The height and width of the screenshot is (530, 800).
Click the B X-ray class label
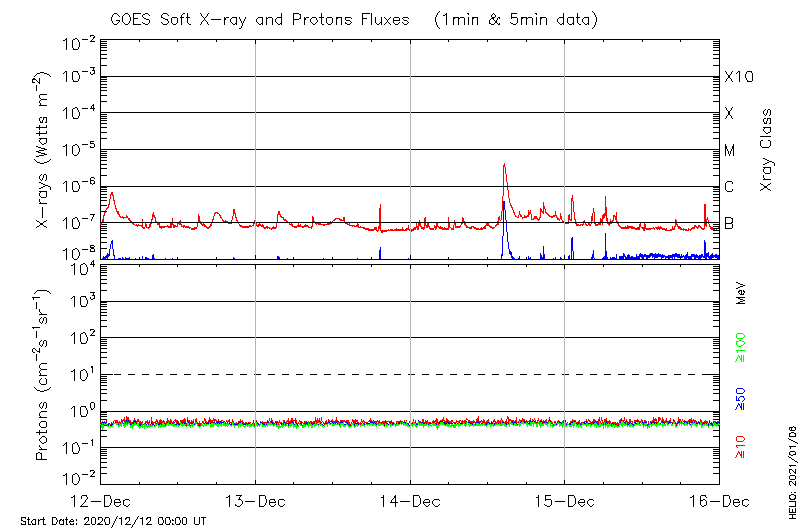(730, 223)
